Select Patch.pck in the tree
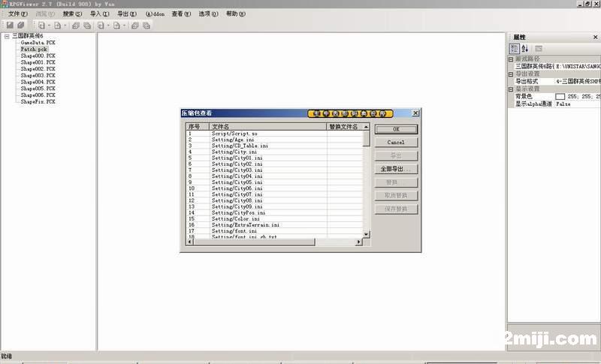The image size is (601, 364). pyautogui.click(x=34, y=49)
